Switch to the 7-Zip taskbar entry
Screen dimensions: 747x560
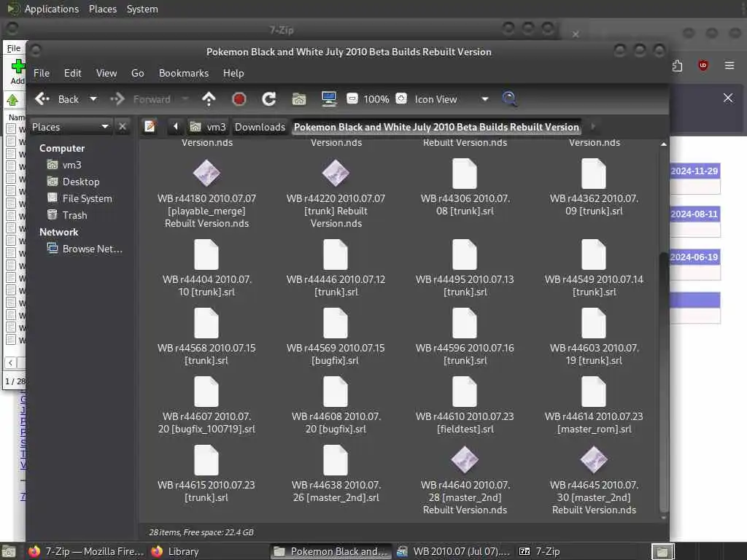541,551
